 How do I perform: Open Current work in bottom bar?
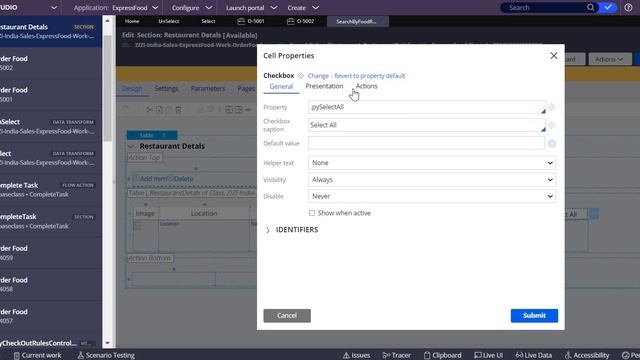click(38, 355)
